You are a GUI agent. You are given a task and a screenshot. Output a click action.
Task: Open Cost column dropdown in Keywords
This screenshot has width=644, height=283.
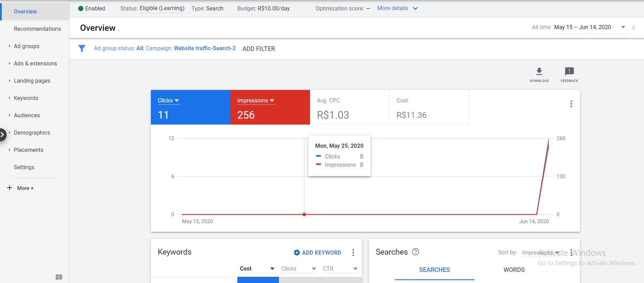click(257, 268)
